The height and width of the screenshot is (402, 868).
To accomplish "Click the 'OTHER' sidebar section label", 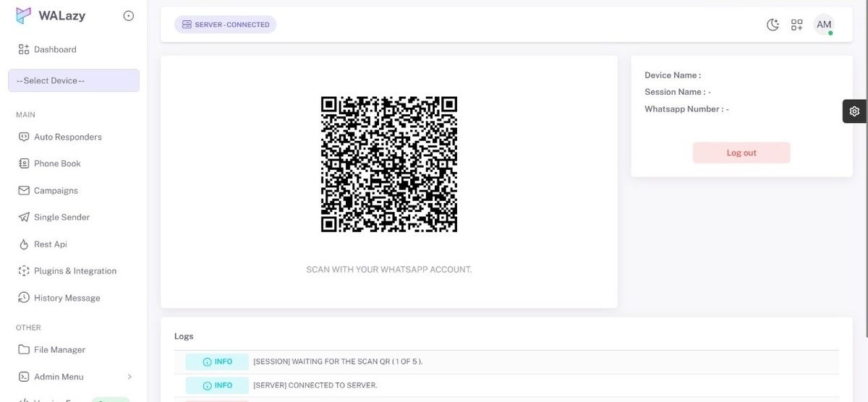I will click(28, 328).
